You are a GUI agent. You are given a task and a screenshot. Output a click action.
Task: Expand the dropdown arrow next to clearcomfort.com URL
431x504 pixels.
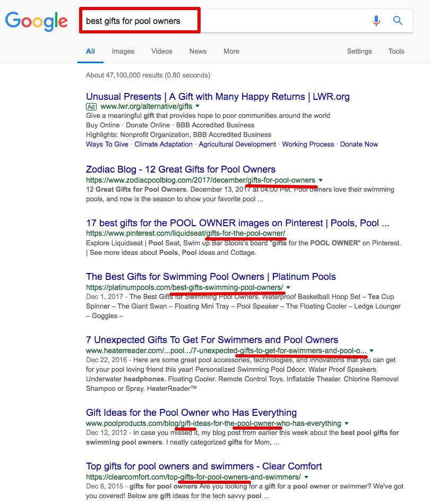(306, 477)
